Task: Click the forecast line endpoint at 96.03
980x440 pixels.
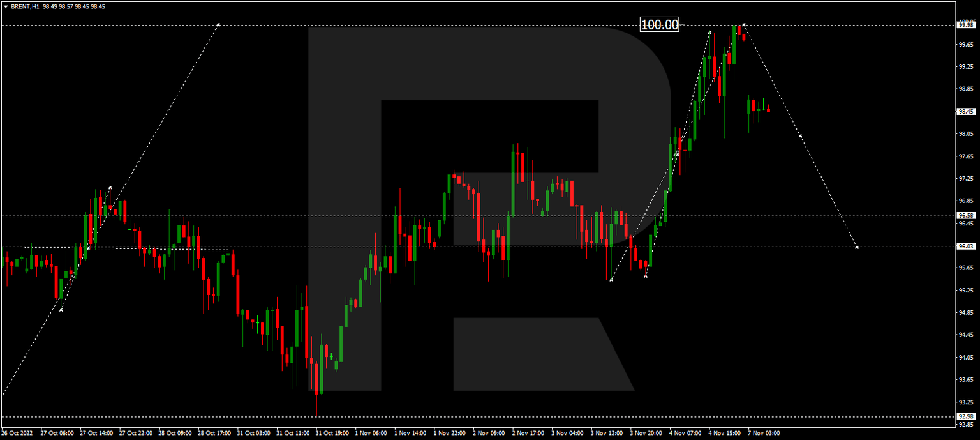Action: coord(856,247)
